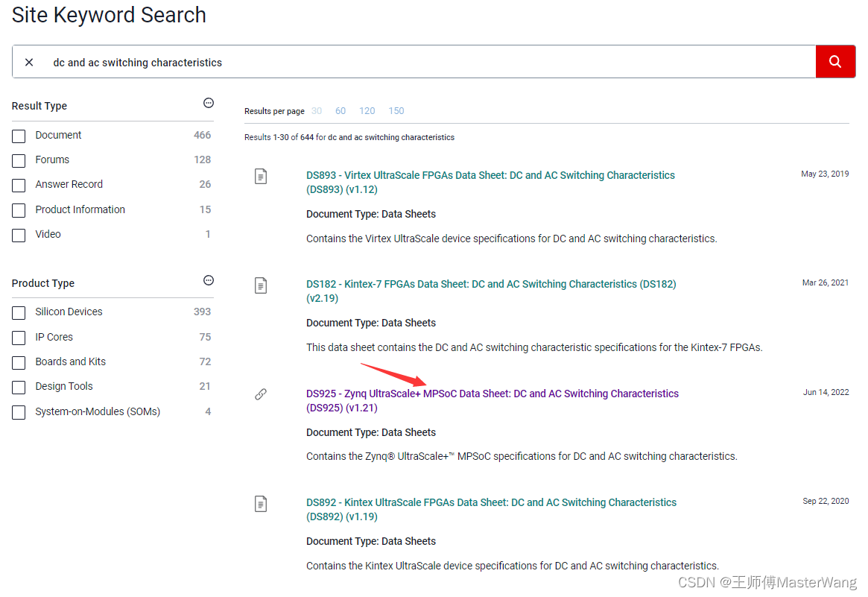
Task: Click the Video filter label
Action: click(48, 234)
